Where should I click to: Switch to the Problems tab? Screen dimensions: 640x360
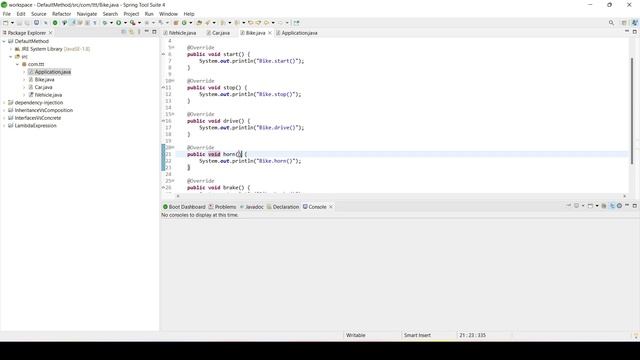(x=222, y=207)
